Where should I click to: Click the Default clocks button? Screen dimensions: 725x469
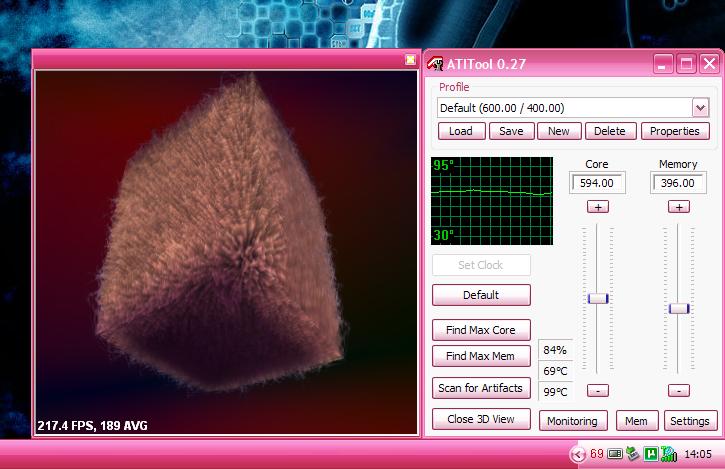pyautogui.click(x=481, y=295)
